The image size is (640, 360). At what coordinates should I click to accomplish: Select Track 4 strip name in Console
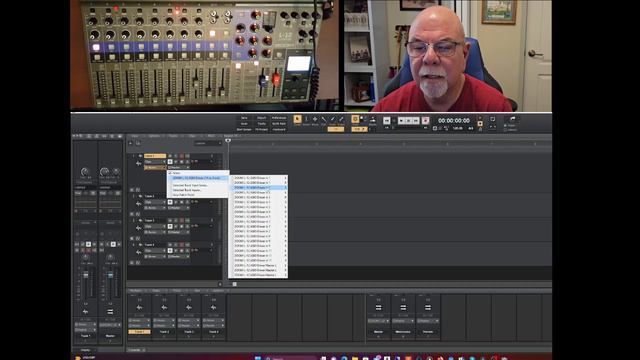point(213,332)
